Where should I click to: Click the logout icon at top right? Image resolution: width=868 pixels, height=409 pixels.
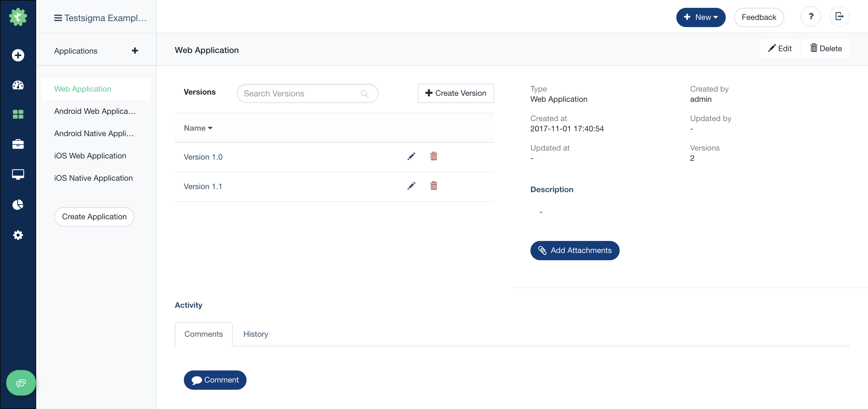(x=839, y=17)
